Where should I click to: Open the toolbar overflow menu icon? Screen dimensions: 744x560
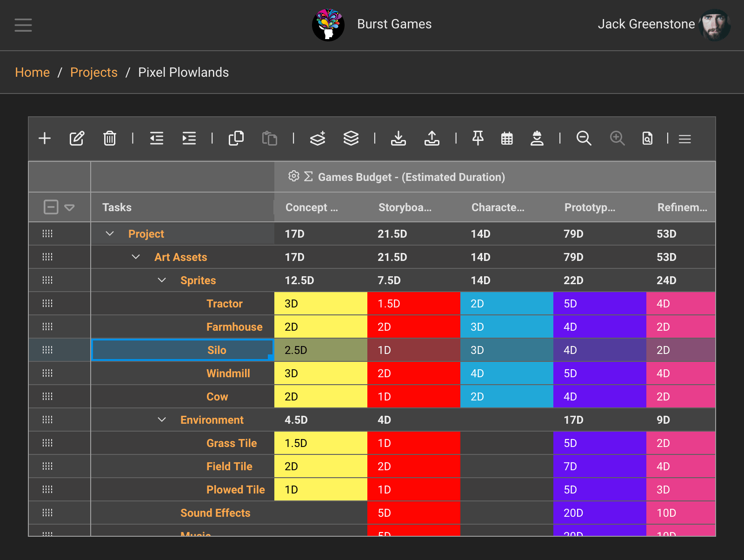click(685, 139)
